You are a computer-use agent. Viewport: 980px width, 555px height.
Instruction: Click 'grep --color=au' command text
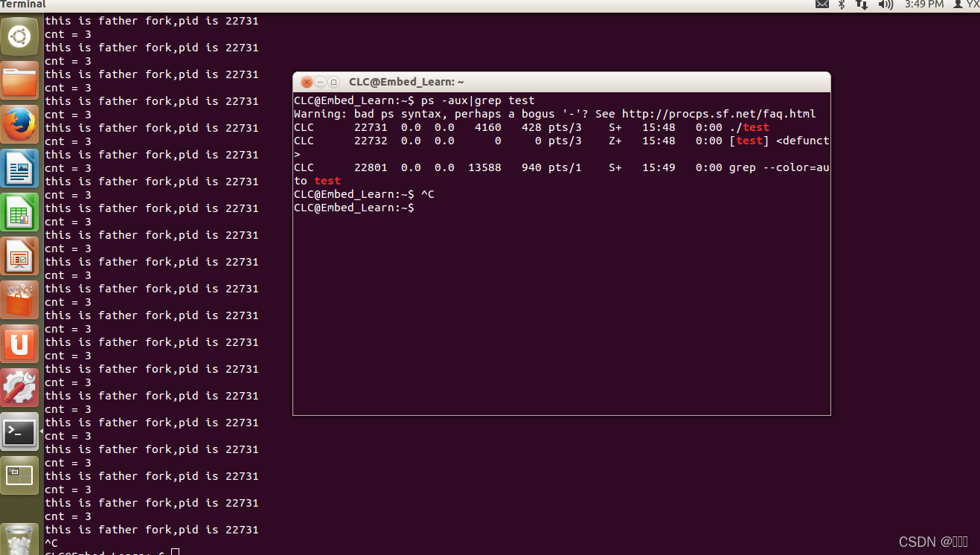[779, 167]
